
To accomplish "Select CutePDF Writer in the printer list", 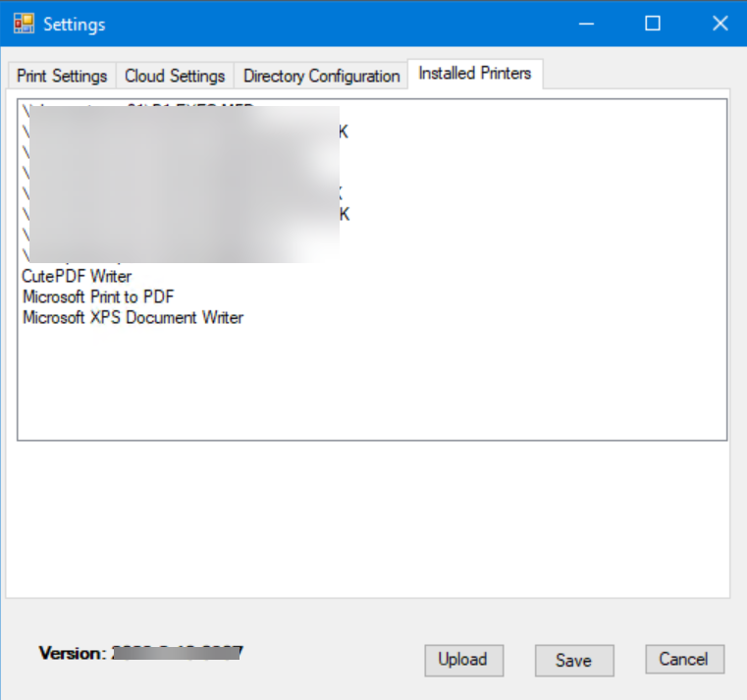I will tap(77, 277).
